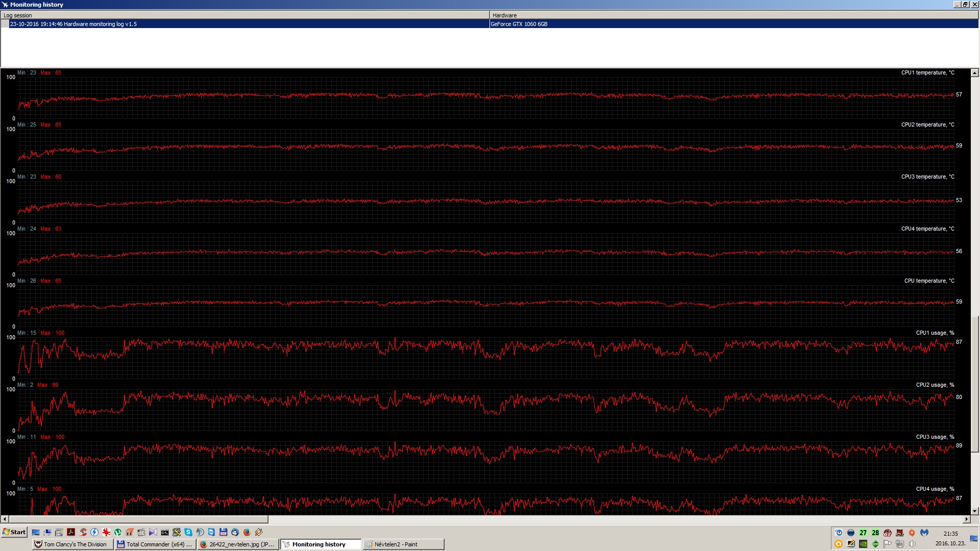
Task: Launch Total Commander floppy icon in quick launch
Action: pos(223,532)
